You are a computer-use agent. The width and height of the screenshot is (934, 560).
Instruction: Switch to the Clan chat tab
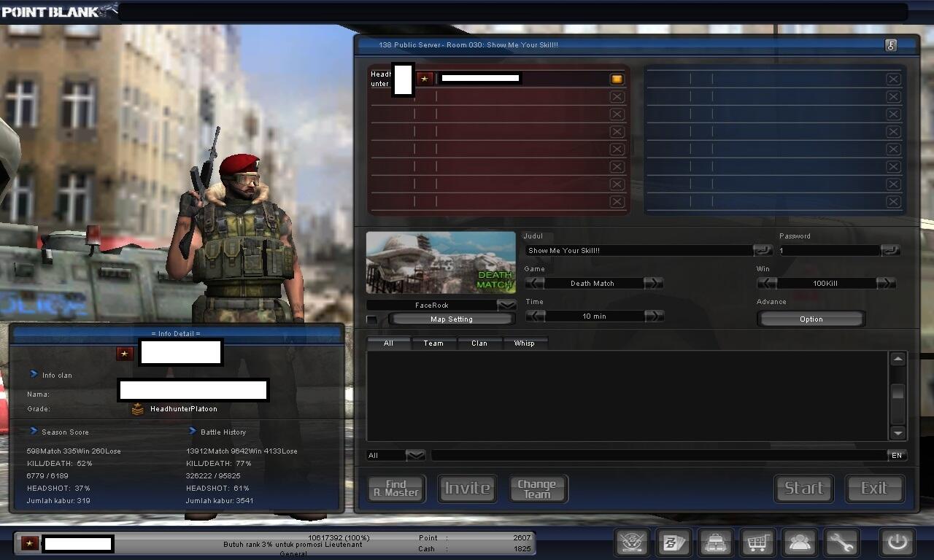click(x=479, y=343)
